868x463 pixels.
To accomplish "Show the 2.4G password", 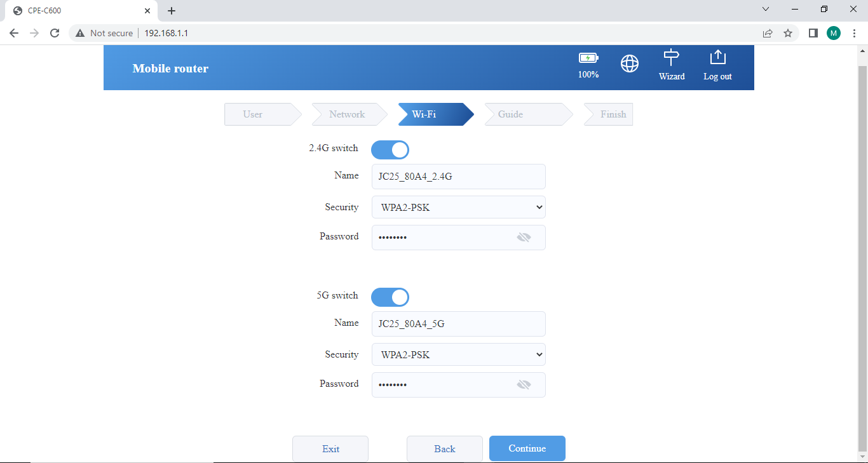I will [524, 238].
